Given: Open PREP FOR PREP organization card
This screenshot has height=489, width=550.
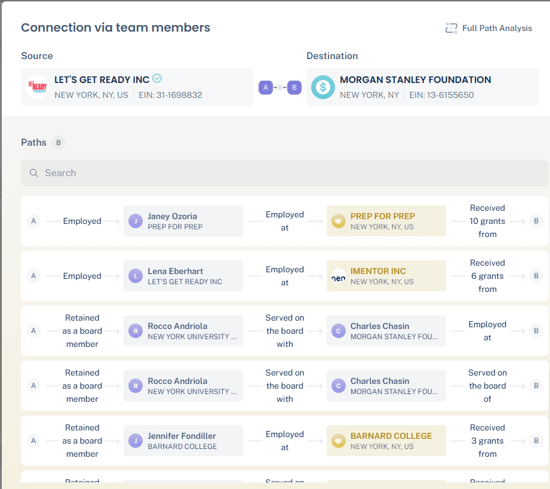Looking at the screenshot, I should click(x=386, y=221).
